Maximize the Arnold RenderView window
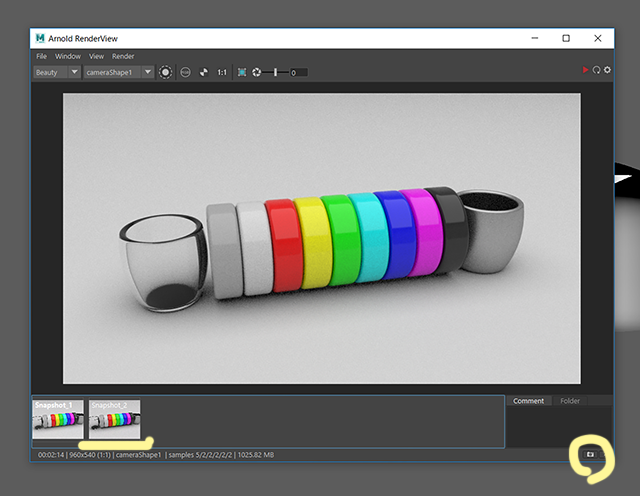 point(566,38)
